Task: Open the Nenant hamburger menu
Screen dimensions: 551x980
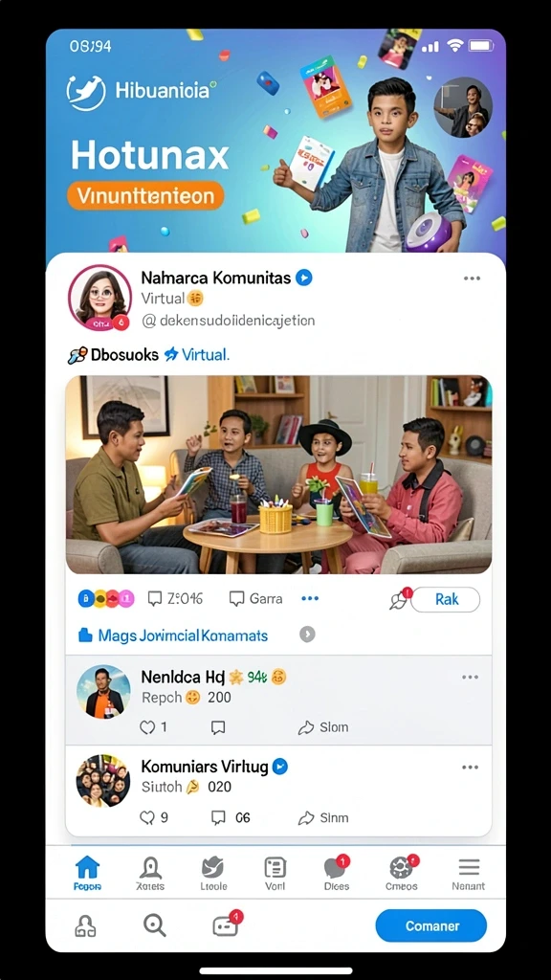Action: [469, 873]
